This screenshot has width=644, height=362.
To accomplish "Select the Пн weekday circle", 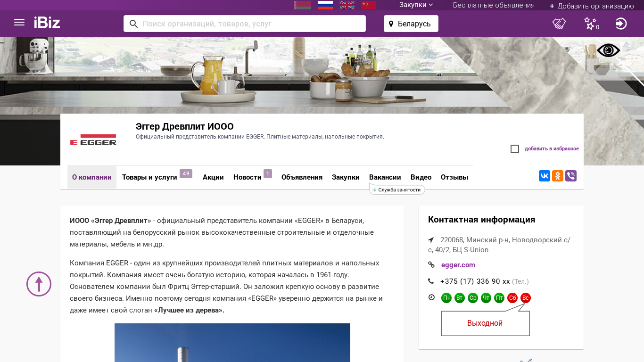I will (446, 298).
